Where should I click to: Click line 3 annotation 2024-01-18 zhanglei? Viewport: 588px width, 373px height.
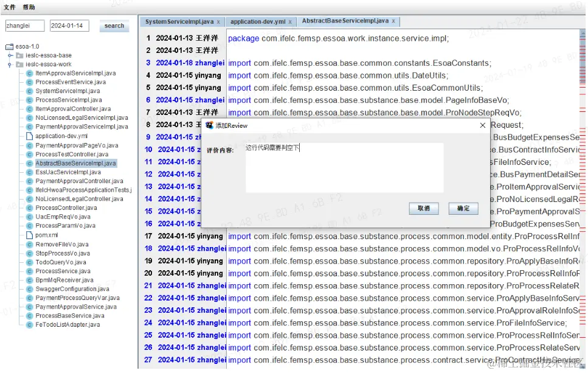click(x=190, y=63)
